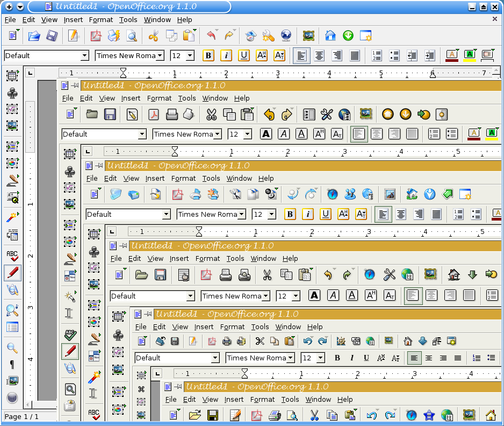Screen dimensions: 504x426
Task: Open Hyperlink globe icon in outermost toolbar
Action: click(286, 35)
